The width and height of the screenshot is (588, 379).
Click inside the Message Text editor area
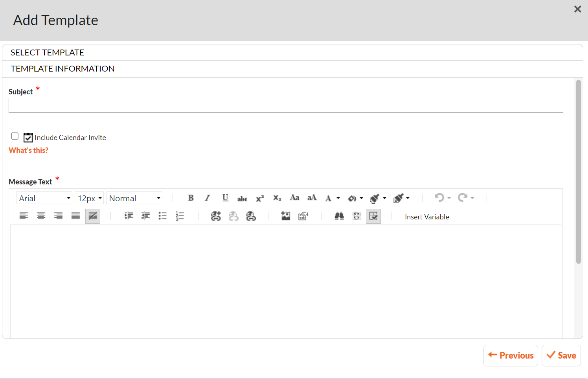286,281
